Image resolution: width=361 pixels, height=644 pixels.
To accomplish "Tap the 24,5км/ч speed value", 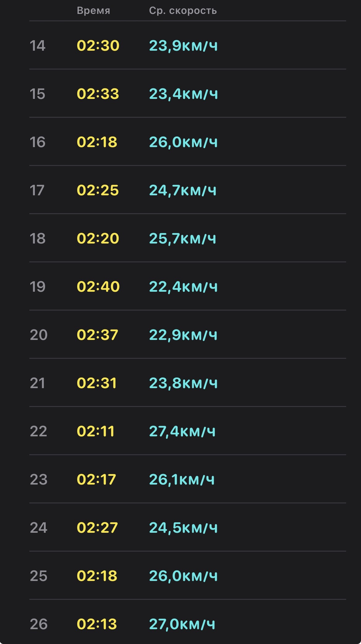I will coord(183,528).
